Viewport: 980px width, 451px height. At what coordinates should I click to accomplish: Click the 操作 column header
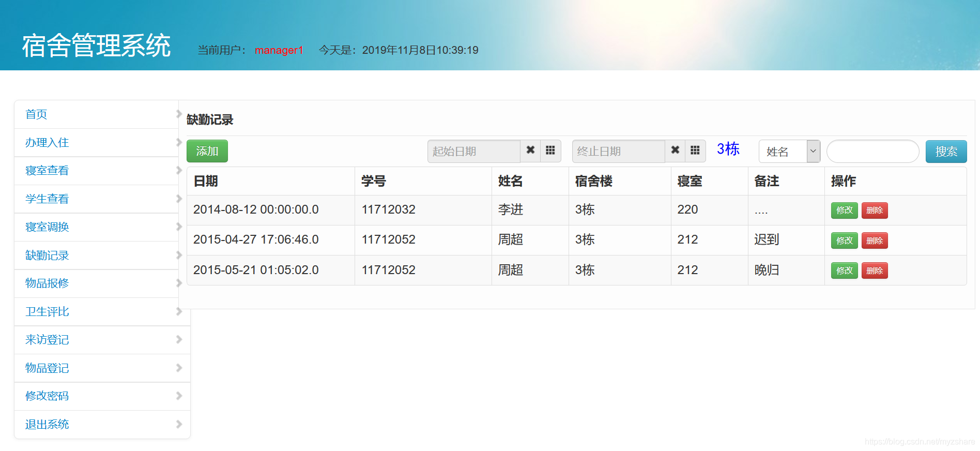click(x=844, y=181)
